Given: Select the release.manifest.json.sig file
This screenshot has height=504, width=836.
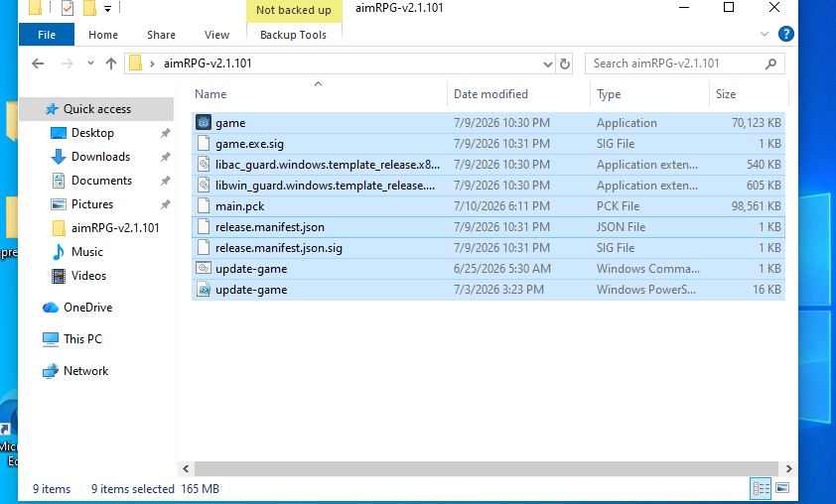Looking at the screenshot, I should point(488,248).
